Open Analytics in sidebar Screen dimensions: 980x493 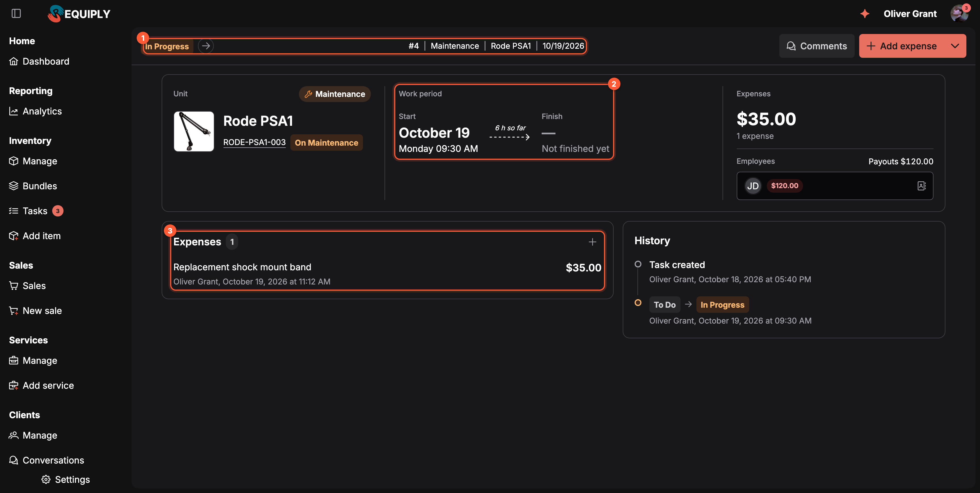35,111
